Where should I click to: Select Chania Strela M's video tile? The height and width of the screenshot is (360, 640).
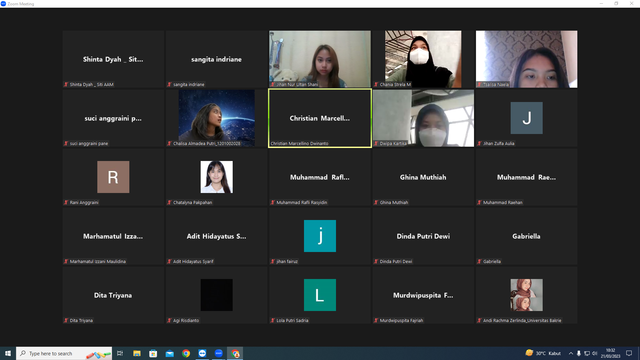click(423, 59)
